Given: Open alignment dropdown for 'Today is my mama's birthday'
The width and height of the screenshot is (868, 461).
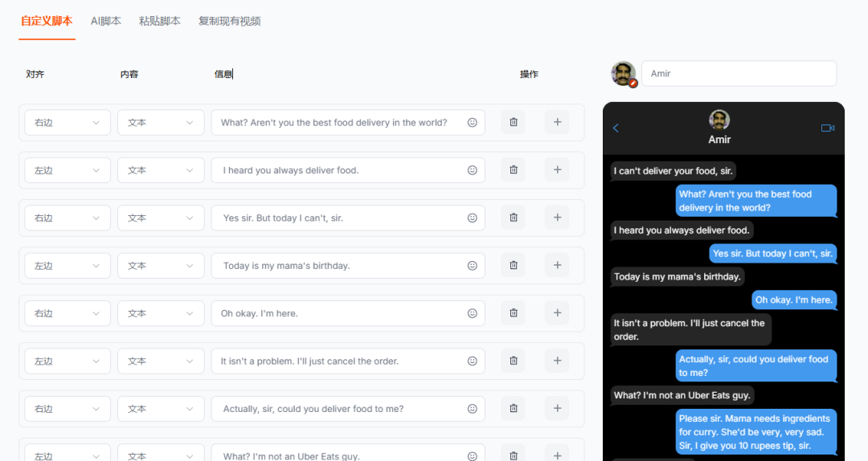Looking at the screenshot, I should pos(67,265).
